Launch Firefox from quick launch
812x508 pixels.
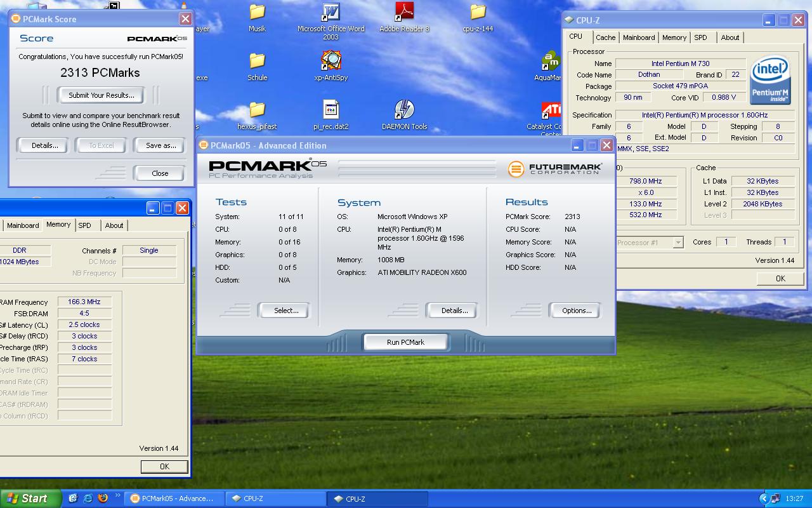click(103, 498)
